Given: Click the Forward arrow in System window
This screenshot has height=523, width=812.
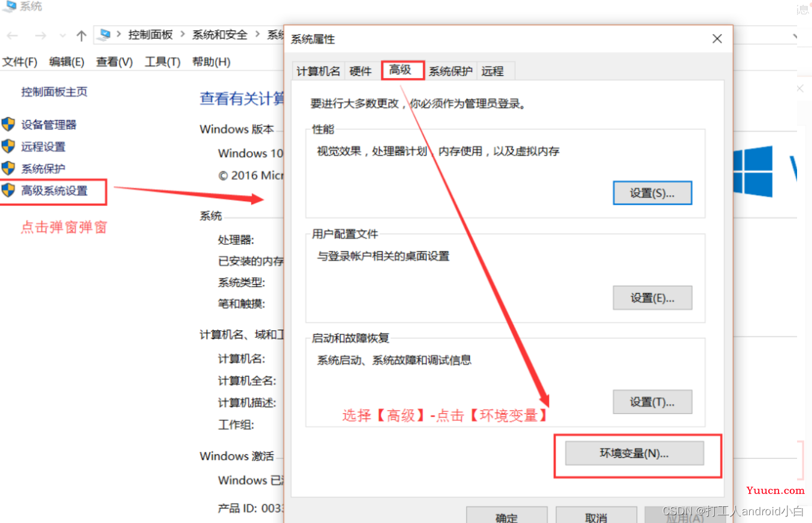Looking at the screenshot, I should (40, 36).
